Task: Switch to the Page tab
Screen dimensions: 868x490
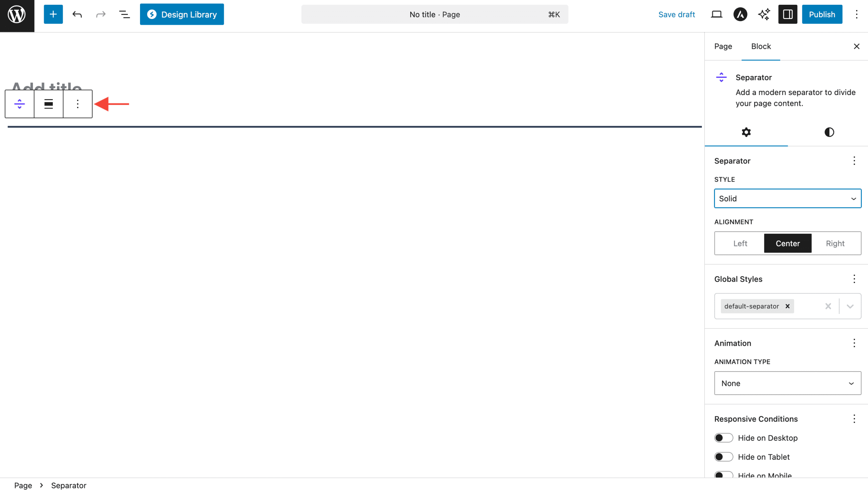Action: tap(723, 46)
